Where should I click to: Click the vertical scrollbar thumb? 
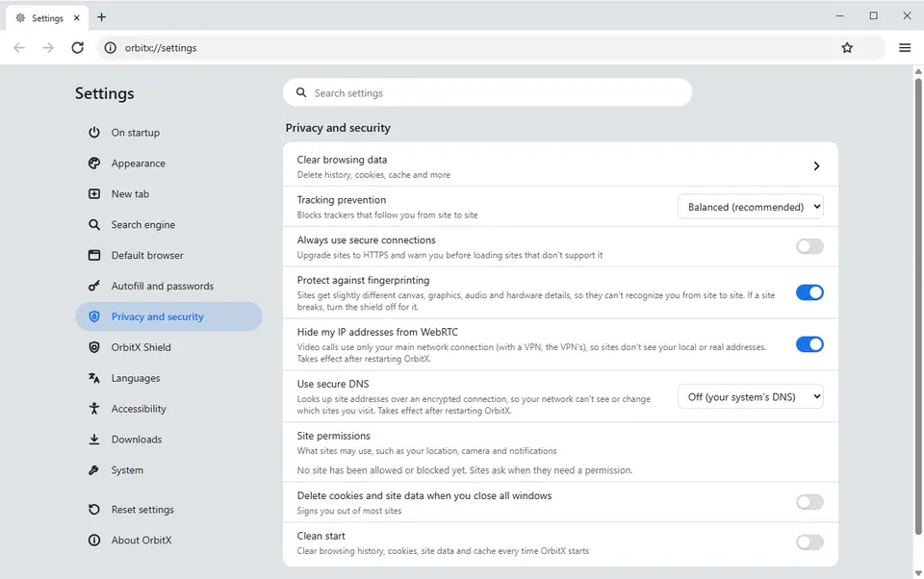point(918,306)
